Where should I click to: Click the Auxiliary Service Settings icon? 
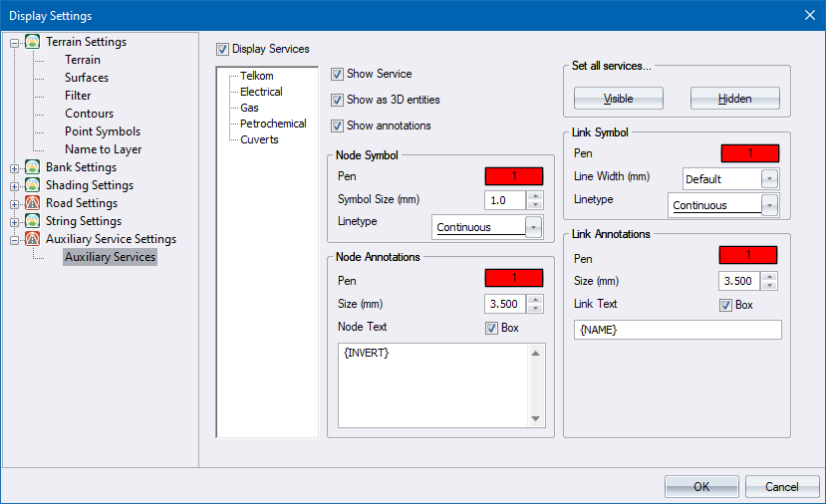click(33, 239)
